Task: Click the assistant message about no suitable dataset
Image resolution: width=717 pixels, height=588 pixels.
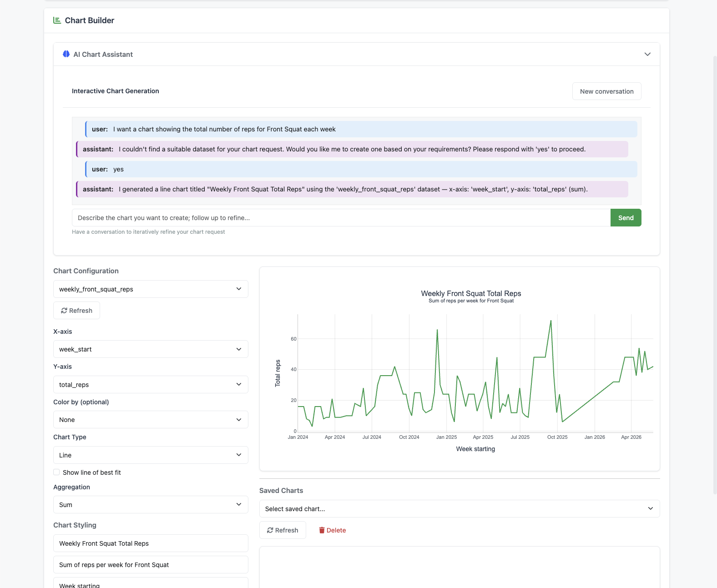Action: [352, 149]
